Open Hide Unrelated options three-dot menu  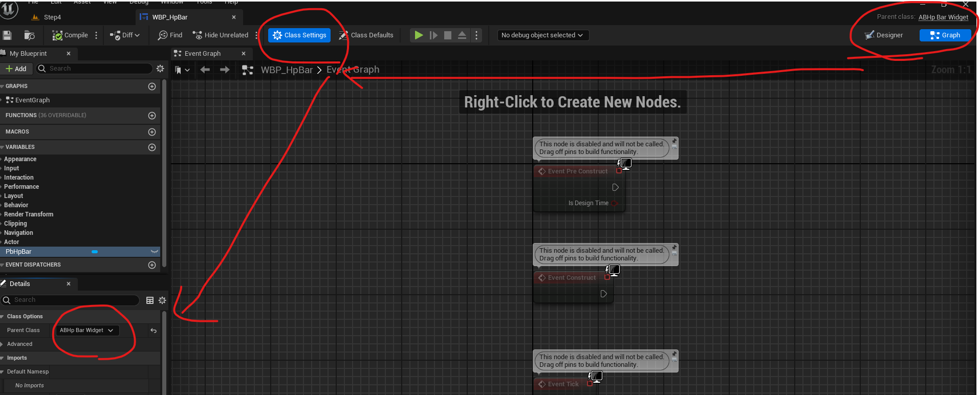click(256, 35)
